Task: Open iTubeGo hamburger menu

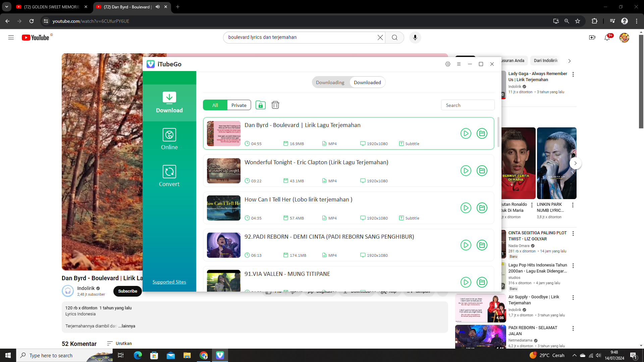Action: pos(459,64)
